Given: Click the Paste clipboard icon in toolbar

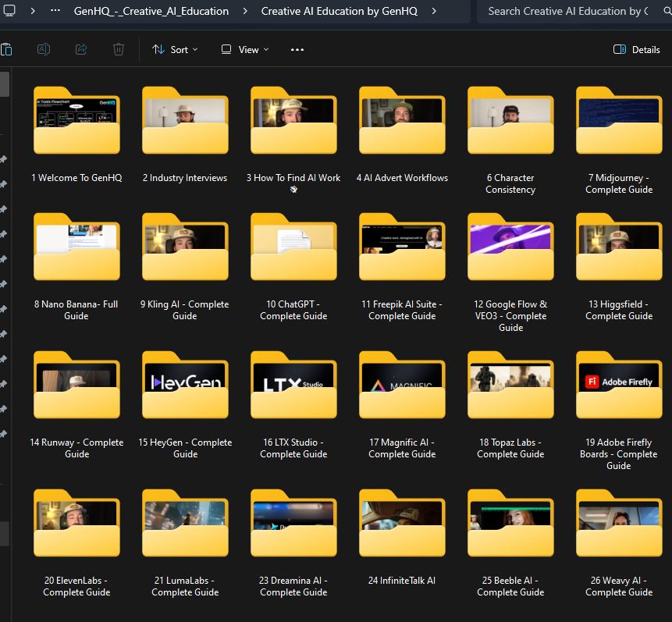Looking at the screenshot, I should pos(6,49).
